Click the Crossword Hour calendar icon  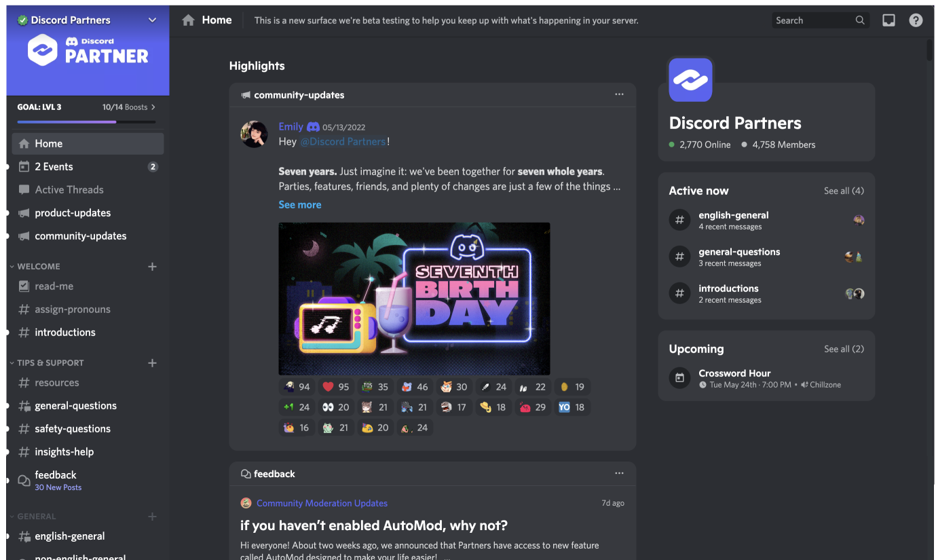[x=679, y=378]
